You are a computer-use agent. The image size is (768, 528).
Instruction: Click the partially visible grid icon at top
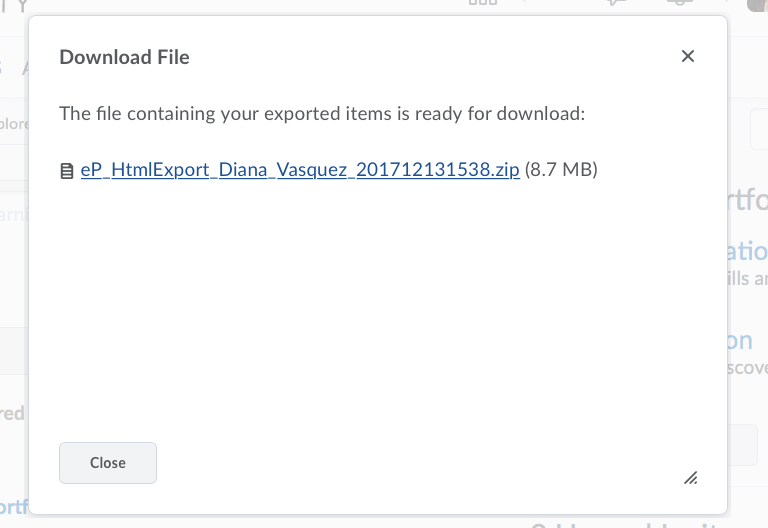(483, 2)
